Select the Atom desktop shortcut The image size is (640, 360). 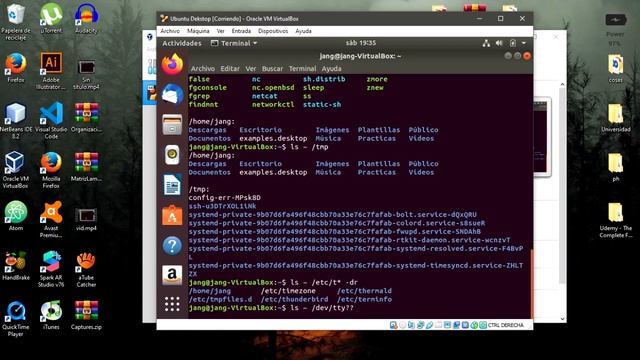pyautogui.click(x=16, y=216)
